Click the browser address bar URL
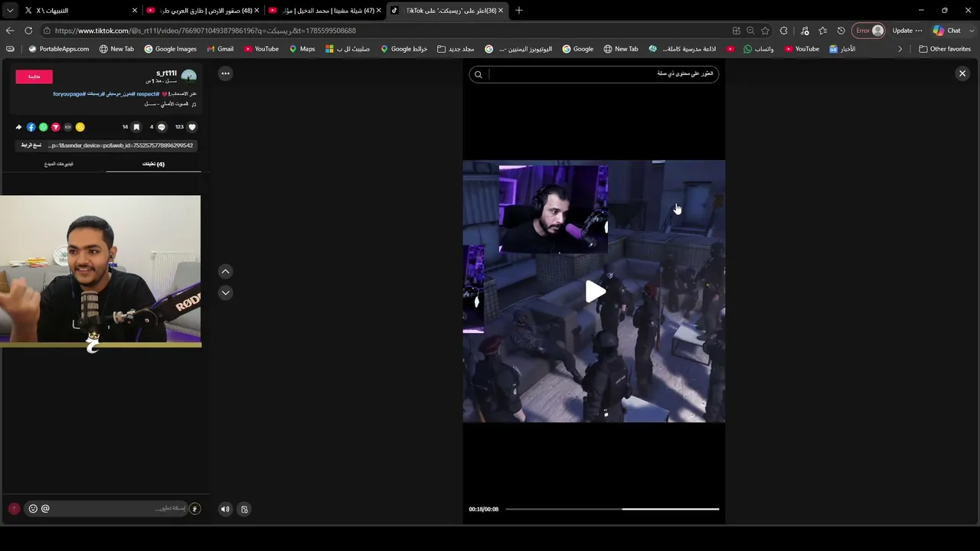The height and width of the screenshot is (551, 980). point(205,31)
